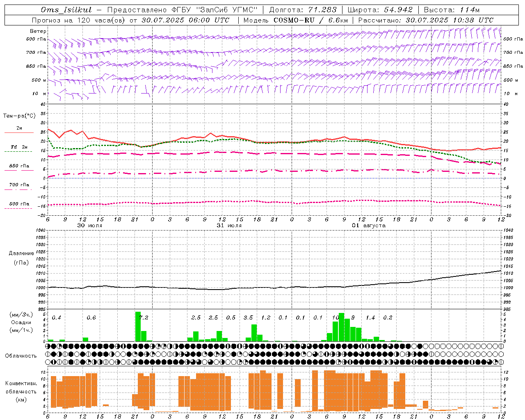Screen dimensions: 525x420
Task: Click the 0.4 precipitation total
Action: pyautogui.click(x=56, y=317)
